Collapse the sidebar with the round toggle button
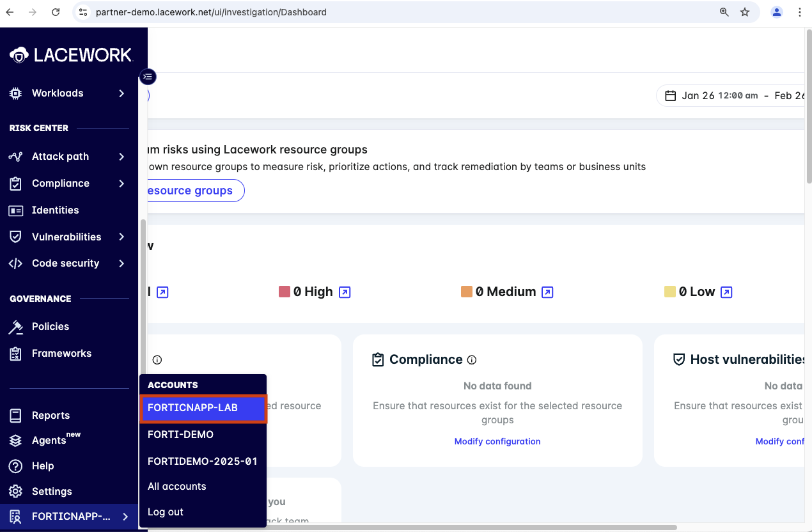Image resolution: width=812 pixels, height=532 pixels. (x=148, y=77)
